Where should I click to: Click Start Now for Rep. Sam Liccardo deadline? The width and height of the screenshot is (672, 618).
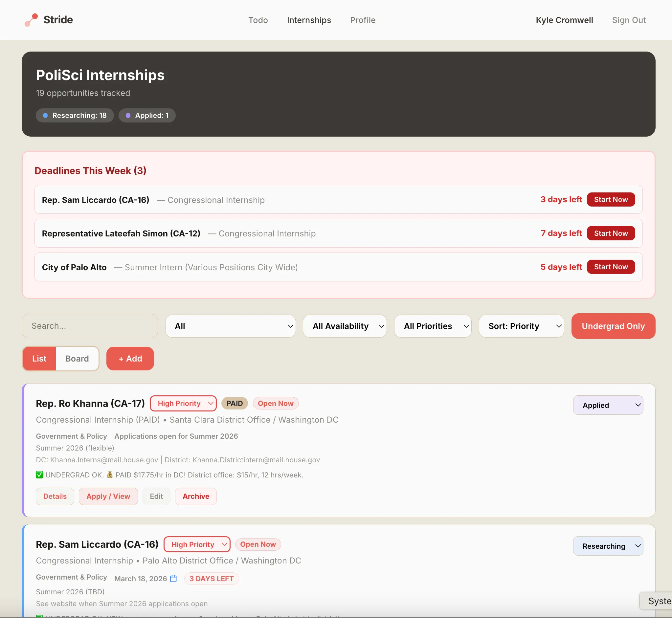click(611, 199)
